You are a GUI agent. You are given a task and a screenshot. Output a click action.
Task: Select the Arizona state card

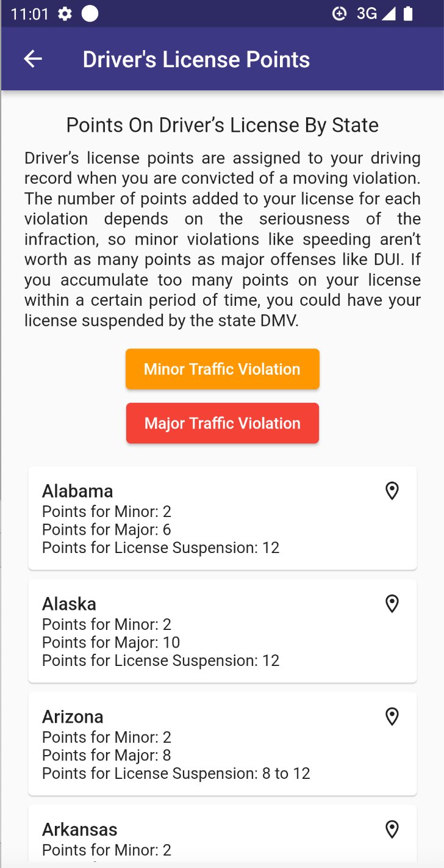click(x=223, y=744)
